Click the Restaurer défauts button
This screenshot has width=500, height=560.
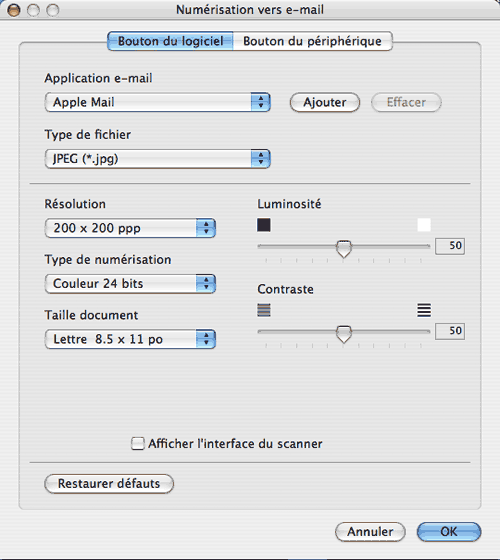tap(109, 484)
